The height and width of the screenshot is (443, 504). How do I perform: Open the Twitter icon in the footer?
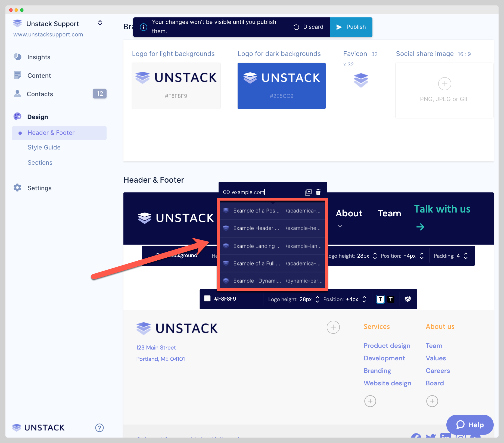[x=431, y=436]
